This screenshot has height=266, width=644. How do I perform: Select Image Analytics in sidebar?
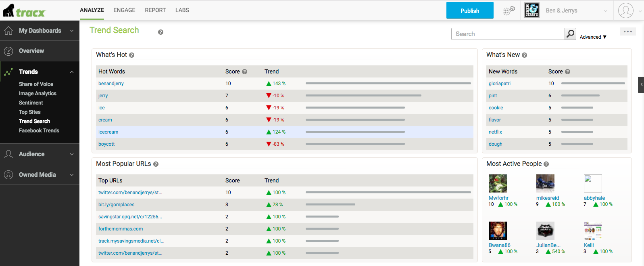pos(38,93)
